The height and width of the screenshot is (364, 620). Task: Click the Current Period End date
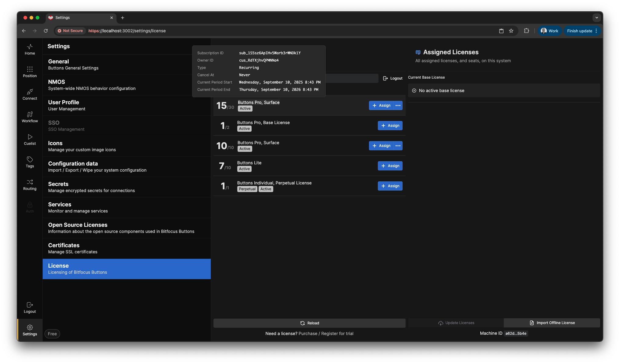pyautogui.click(x=278, y=90)
